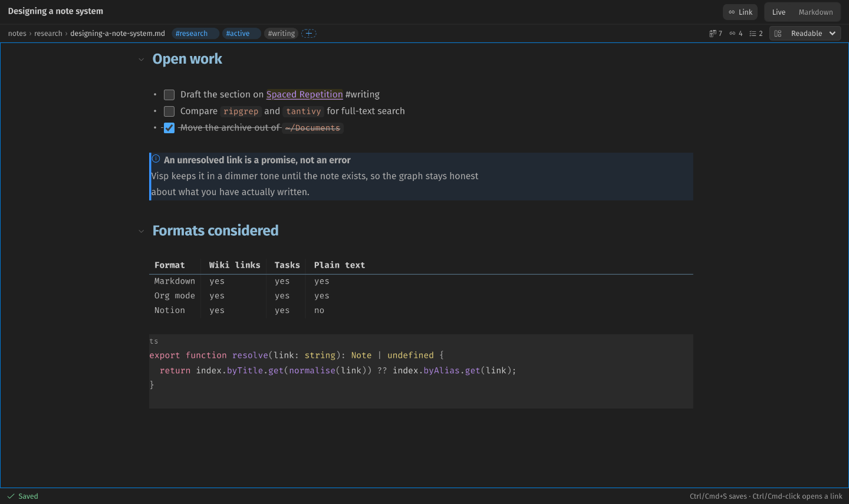Switch to Markdown source mode
The image size is (849, 504).
(815, 12)
